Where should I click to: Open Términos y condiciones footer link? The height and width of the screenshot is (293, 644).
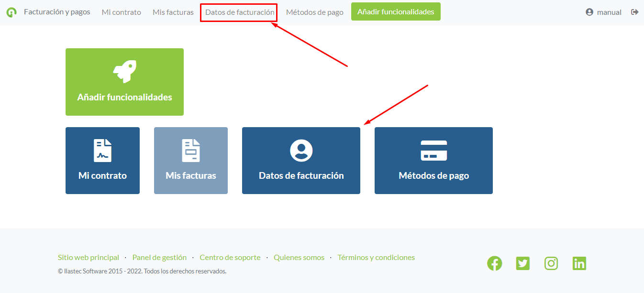376,258
